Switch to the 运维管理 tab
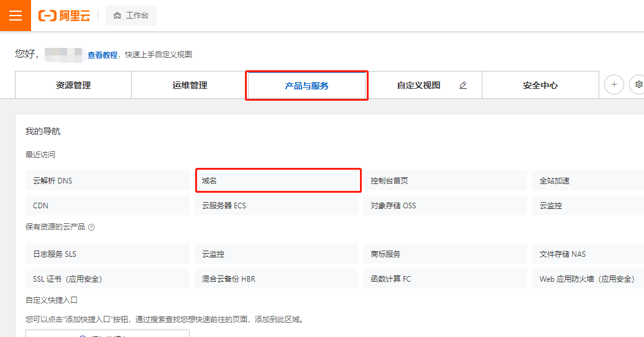 (x=190, y=85)
